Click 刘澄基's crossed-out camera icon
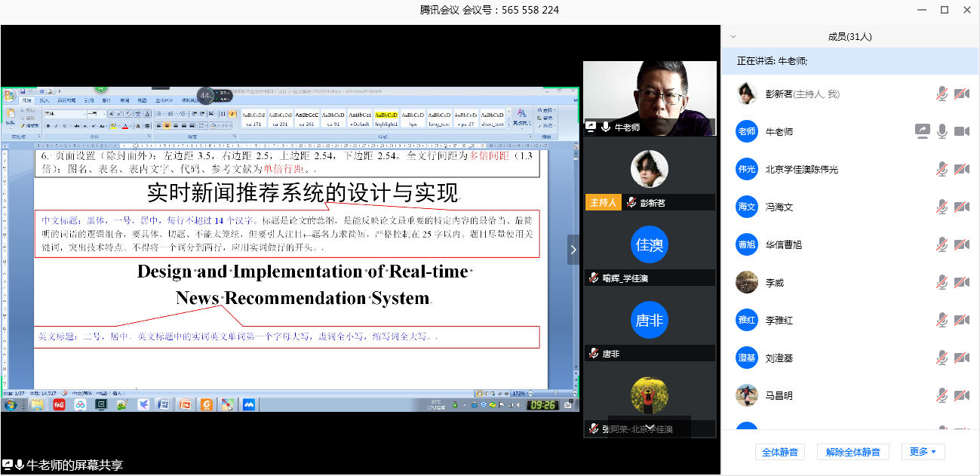 coord(961,358)
